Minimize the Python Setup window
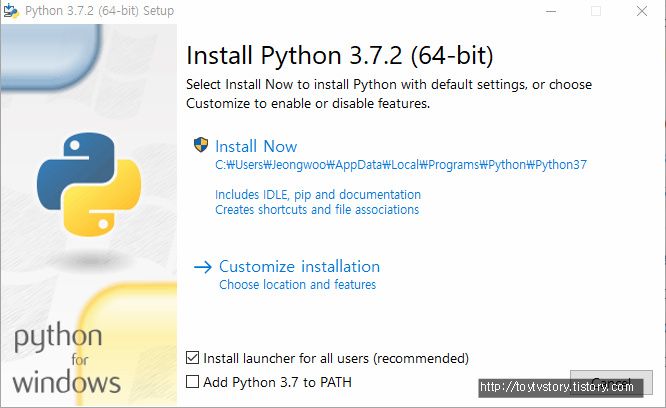The width and height of the screenshot is (666, 408). click(551, 11)
